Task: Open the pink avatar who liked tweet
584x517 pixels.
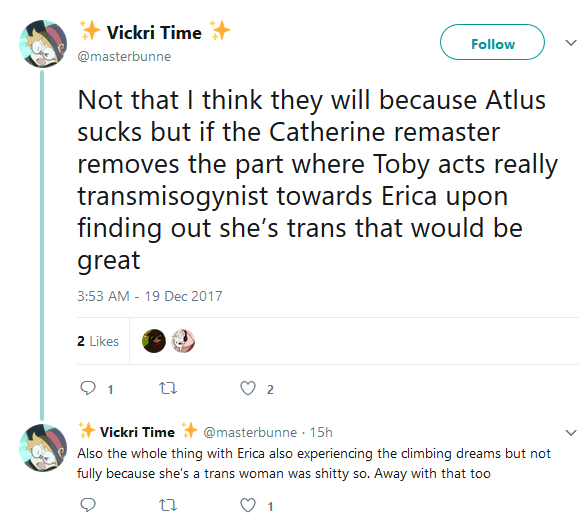Action: (x=183, y=341)
